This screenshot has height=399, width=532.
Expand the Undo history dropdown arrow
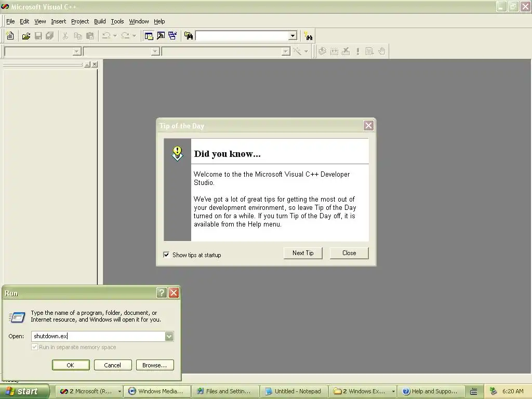click(x=115, y=36)
